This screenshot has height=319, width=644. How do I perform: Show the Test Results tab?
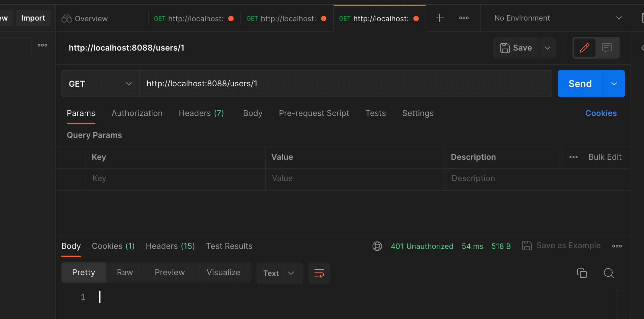coord(229,246)
